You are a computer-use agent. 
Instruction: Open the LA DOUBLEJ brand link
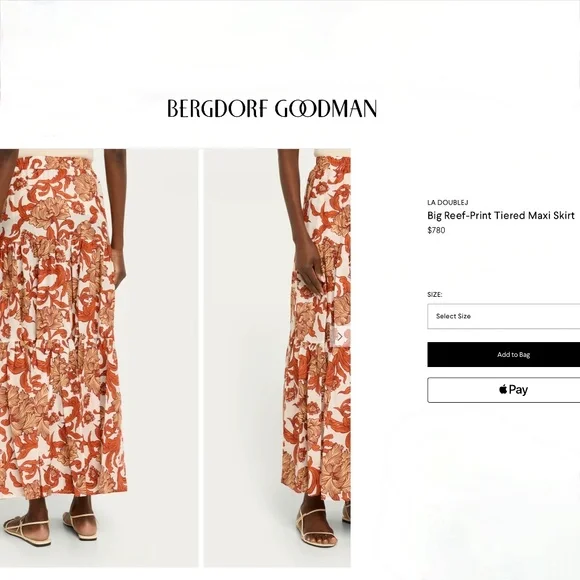pos(448,202)
